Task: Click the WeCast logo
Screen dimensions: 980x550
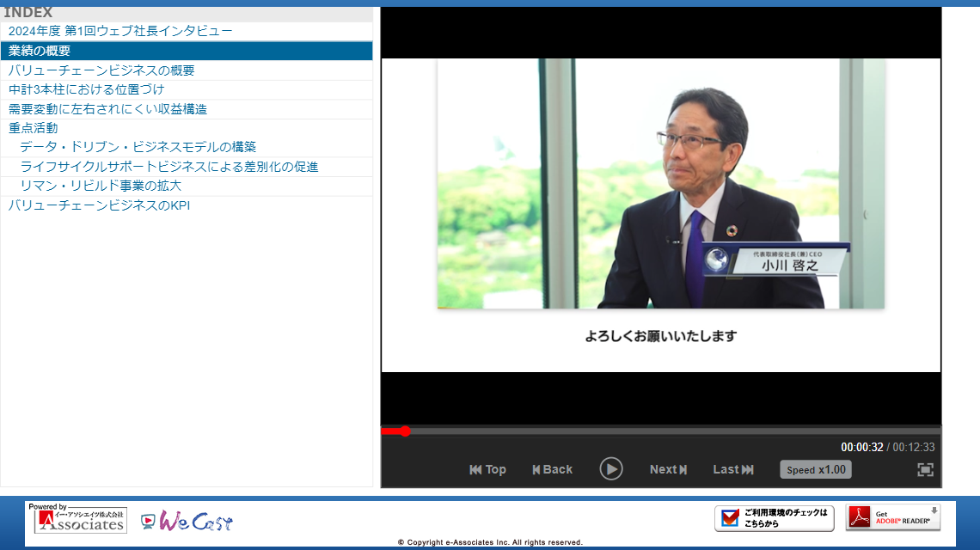Action: click(x=187, y=521)
